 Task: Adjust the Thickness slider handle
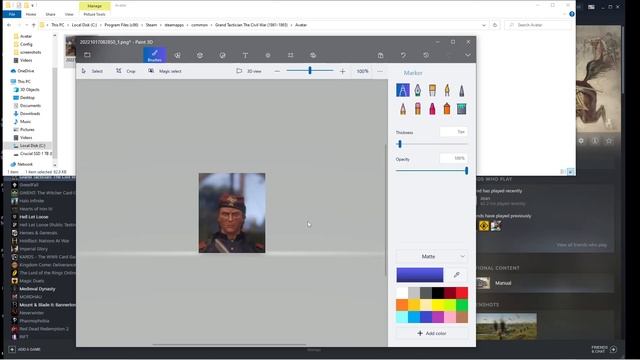click(400, 144)
